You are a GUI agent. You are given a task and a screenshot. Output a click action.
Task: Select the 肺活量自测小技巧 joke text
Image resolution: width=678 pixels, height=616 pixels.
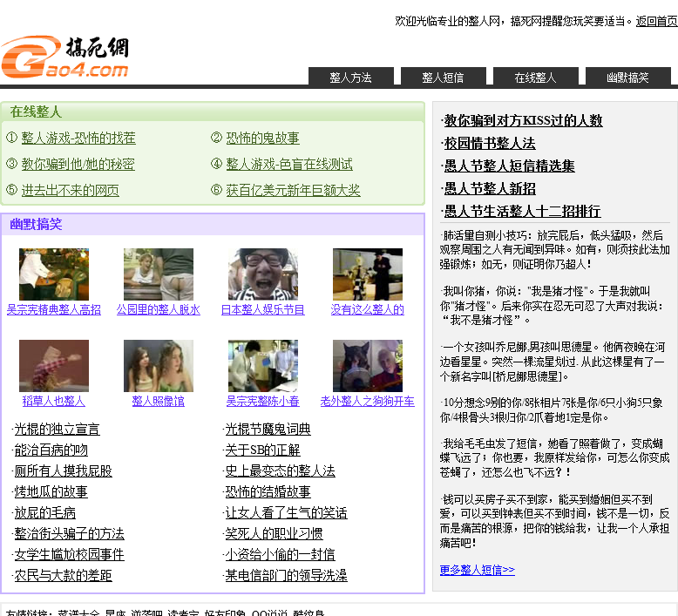[x=554, y=250]
